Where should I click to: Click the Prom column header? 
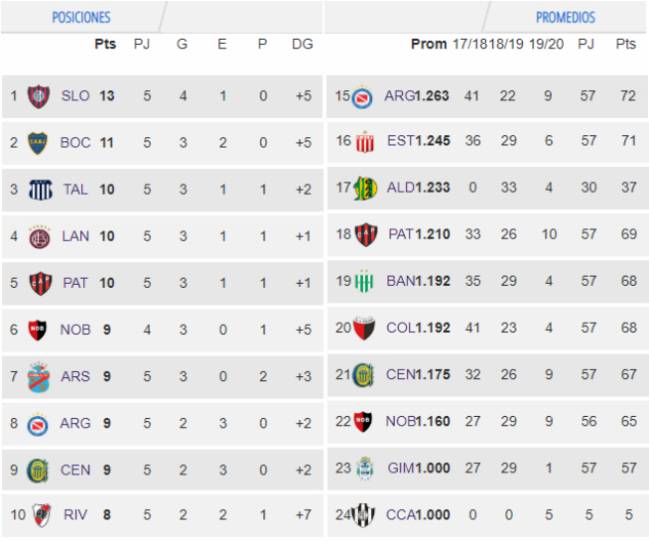[x=429, y=44]
